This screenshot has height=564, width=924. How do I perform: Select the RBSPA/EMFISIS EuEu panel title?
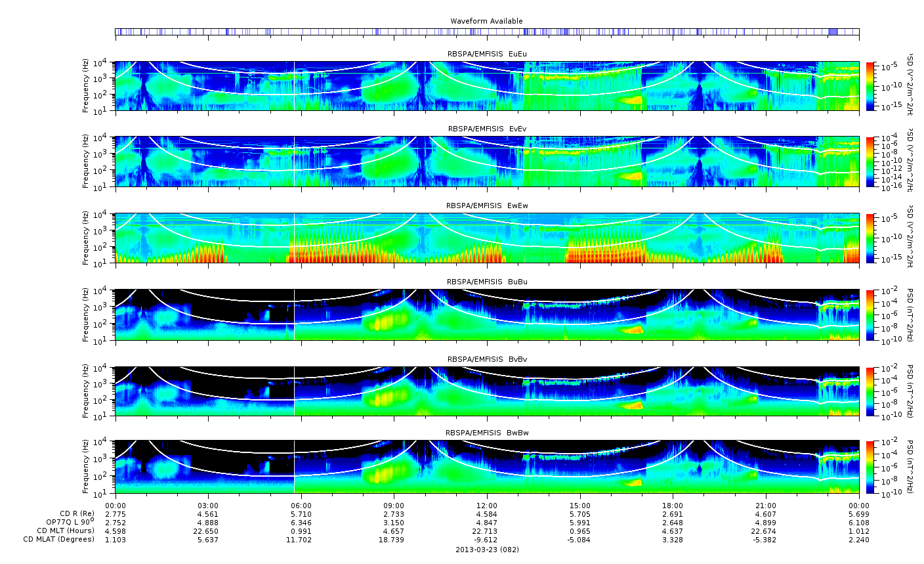[486, 54]
